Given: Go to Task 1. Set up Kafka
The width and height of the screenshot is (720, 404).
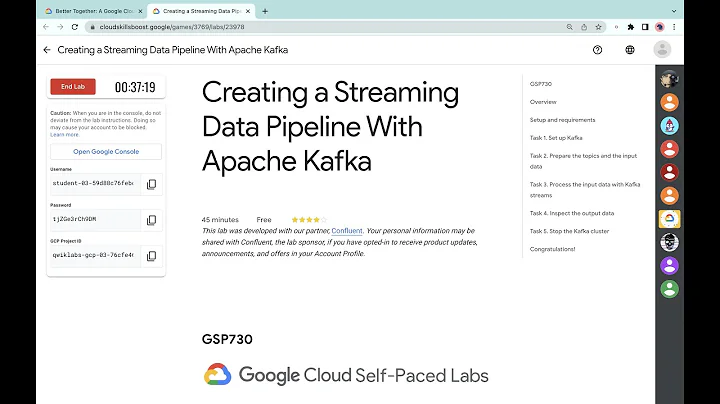Looking at the screenshot, I should click(x=556, y=138).
